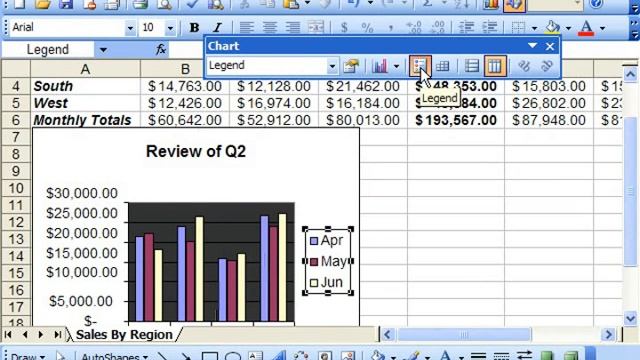Go to first sheet tab arrow
The image size is (640, 360).
pyautogui.click(x=8, y=335)
